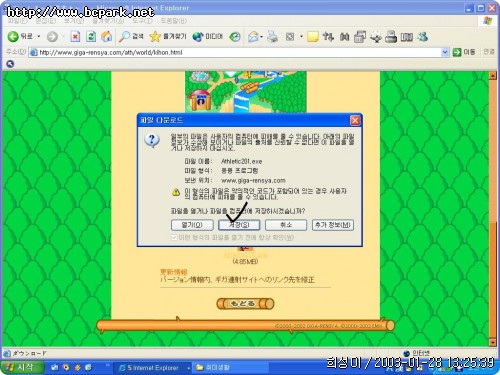The width and height of the screenshot is (500, 375).
Task: Open the Back button history dropdown arrow
Action: [x=39, y=36]
